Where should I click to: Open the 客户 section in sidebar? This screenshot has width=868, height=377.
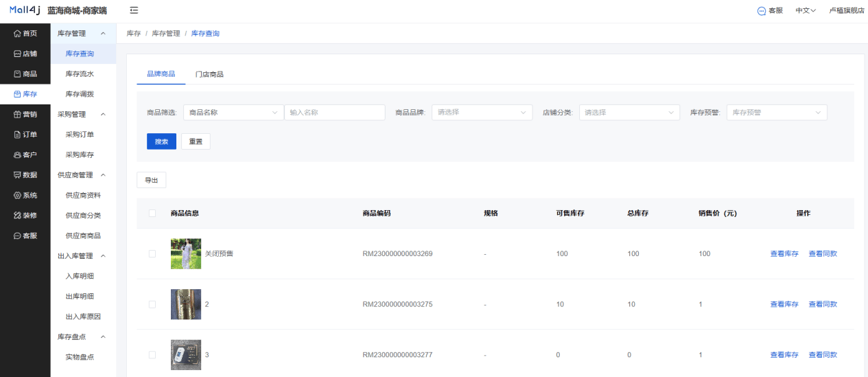[25, 155]
